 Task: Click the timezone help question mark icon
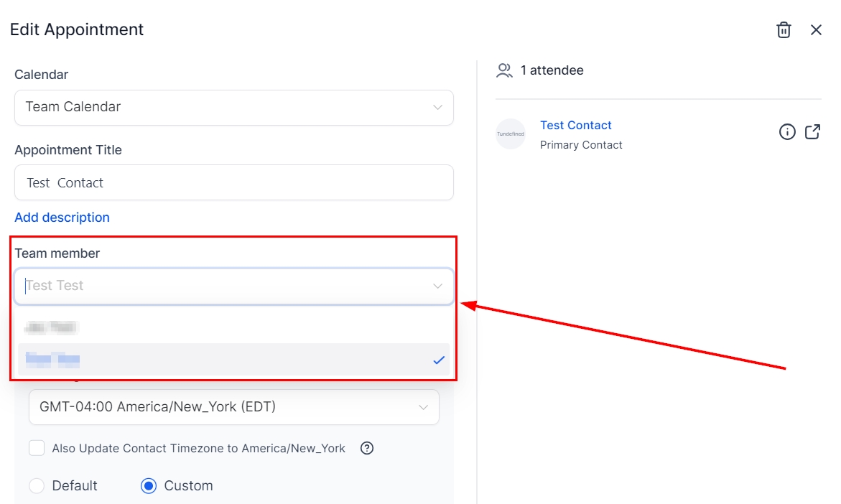coord(367,448)
